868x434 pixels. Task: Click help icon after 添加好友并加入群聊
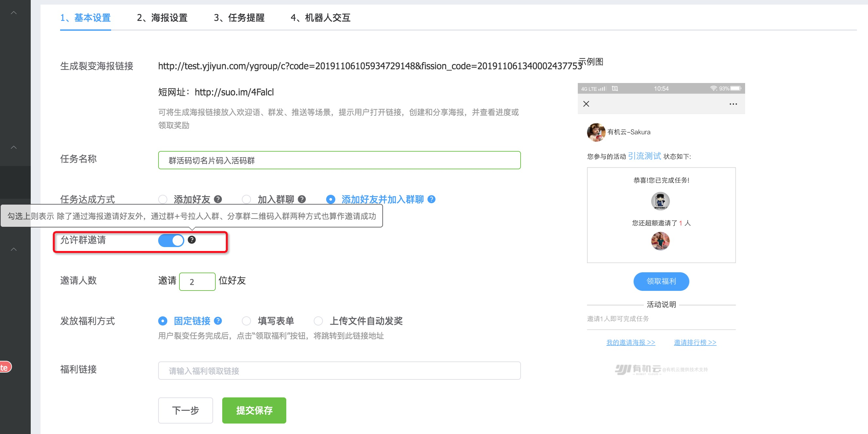[431, 199]
